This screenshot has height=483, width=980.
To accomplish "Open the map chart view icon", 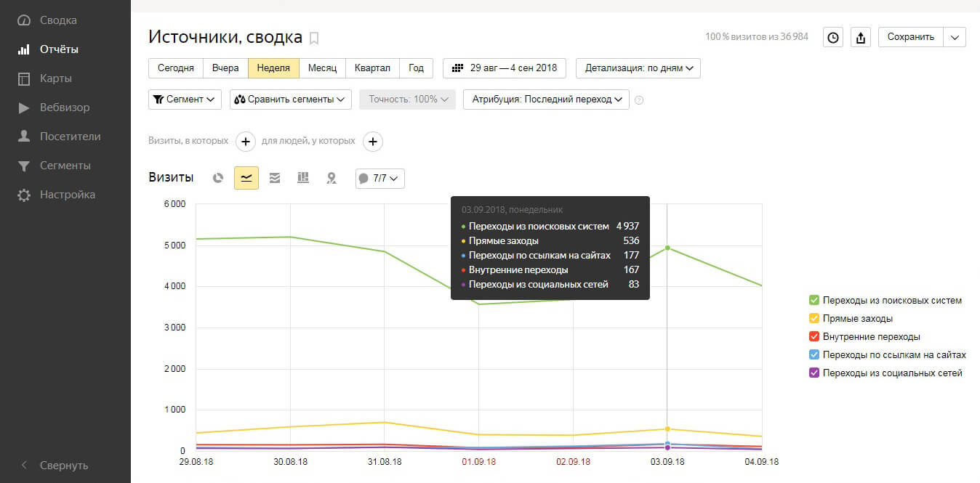I will (332, 178).
